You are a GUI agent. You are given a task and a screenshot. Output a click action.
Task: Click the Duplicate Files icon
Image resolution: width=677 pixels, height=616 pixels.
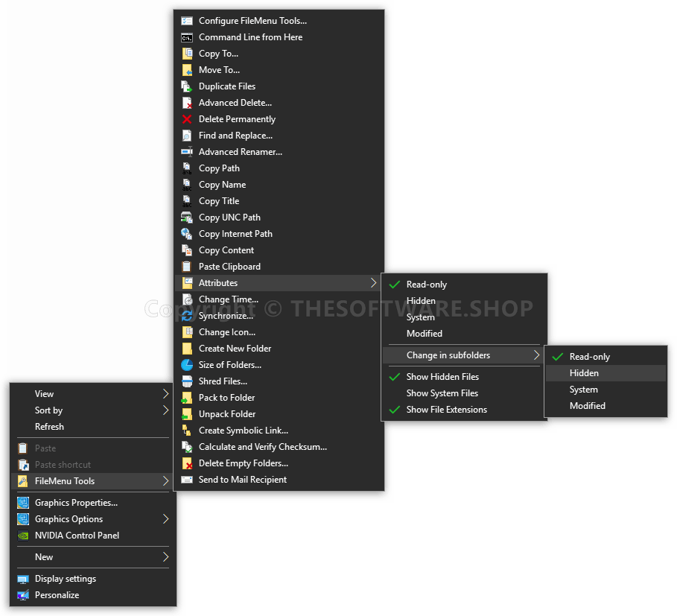186,86
